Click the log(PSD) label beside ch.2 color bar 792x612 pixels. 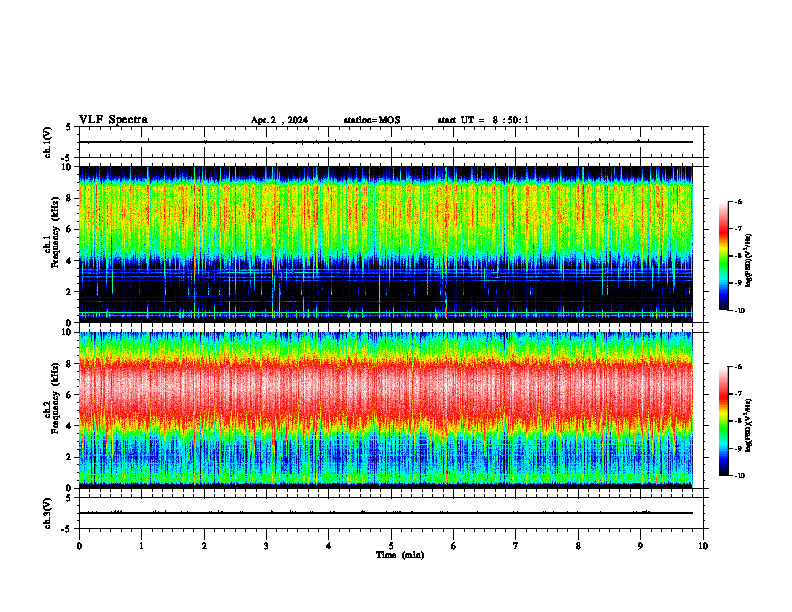pos(749,425)
